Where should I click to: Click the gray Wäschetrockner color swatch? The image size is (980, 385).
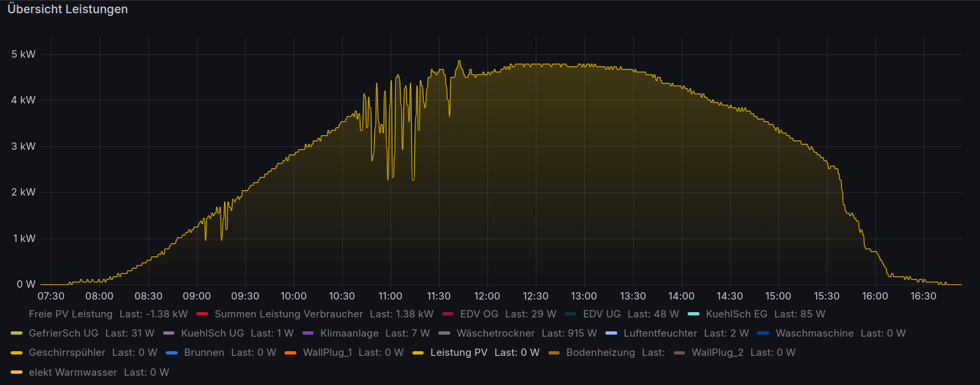point(444,333)
